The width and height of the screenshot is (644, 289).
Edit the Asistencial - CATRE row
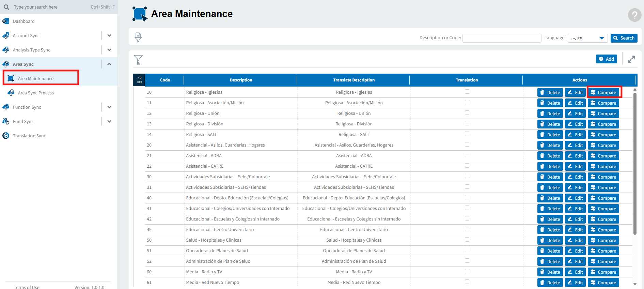click(x=575, y=166)
